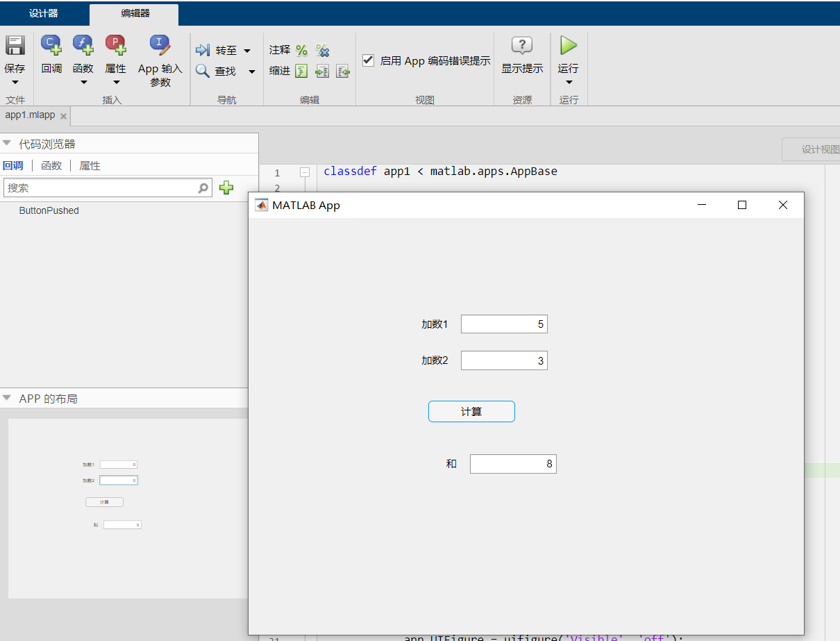
Task: Open the Save (保存) dropdown arrow
Action: (15, 82)
